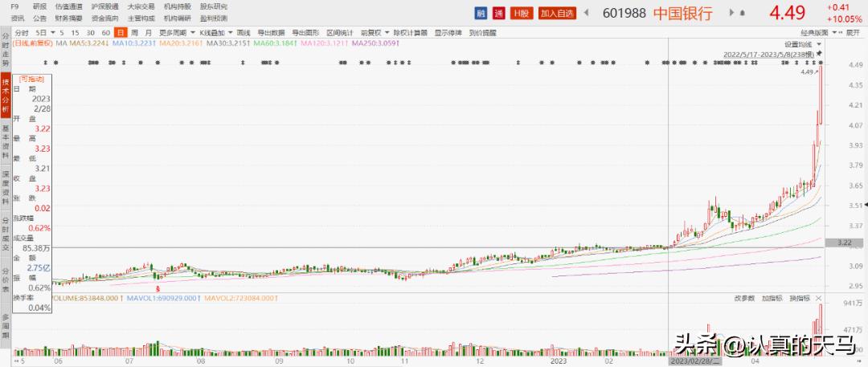Select 分时走势 tab in left sidebar
Screen dimensions: 868x367
tap(6, 51)
